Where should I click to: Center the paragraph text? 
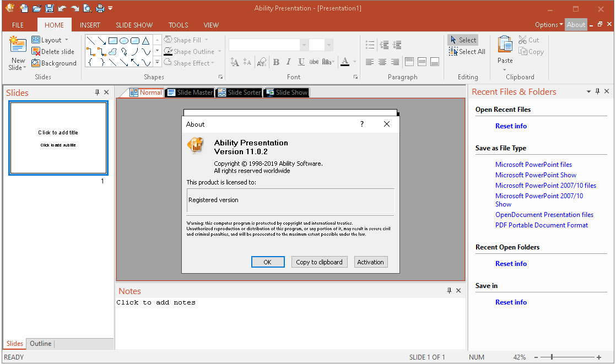pos(382,62)
